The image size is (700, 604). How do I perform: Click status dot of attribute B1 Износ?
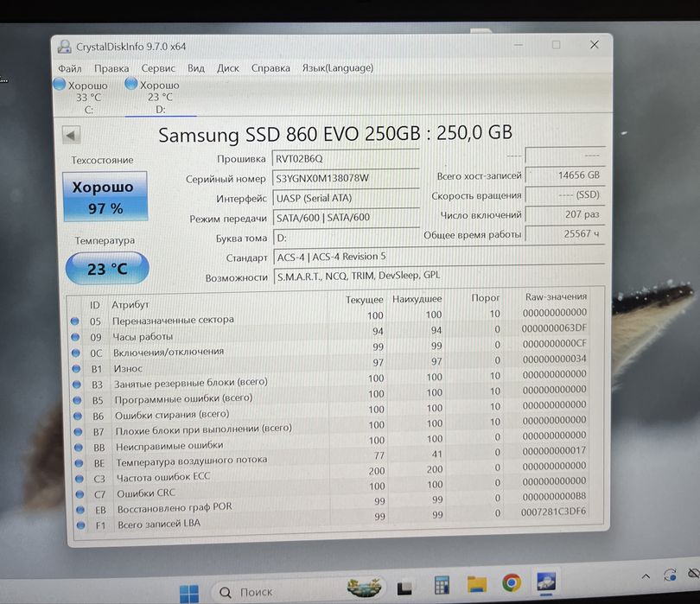click(x=76, y=369)
